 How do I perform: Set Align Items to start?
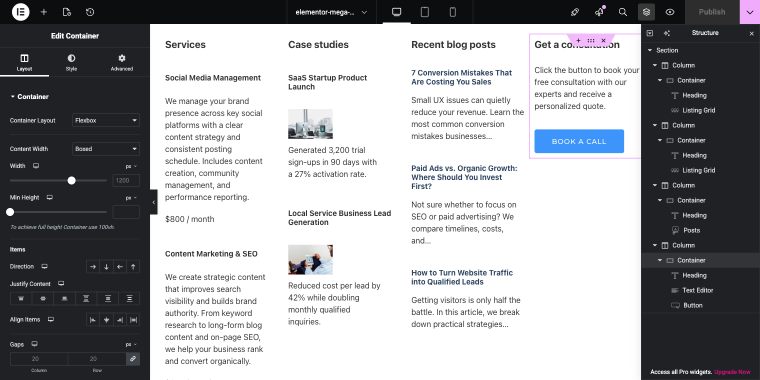pos(93,320)
